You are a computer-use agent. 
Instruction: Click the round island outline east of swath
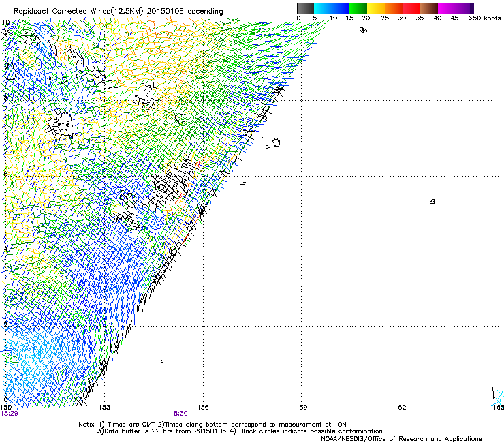277,142
